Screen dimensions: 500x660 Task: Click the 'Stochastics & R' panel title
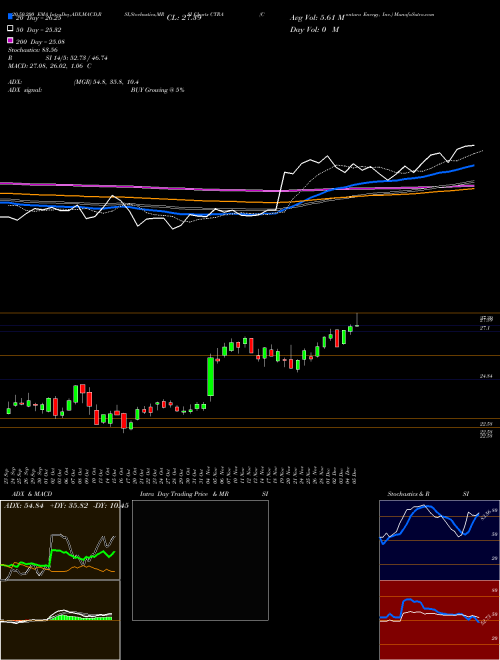pos(408,494)
